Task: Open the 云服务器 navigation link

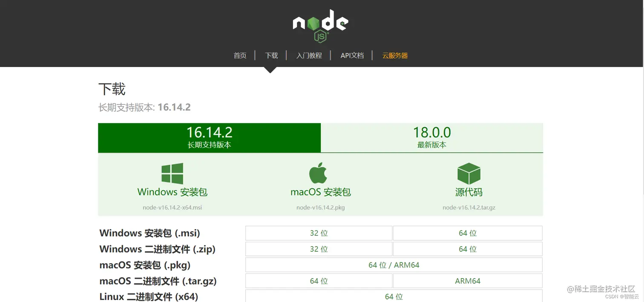Action: [x=395, y=55]
